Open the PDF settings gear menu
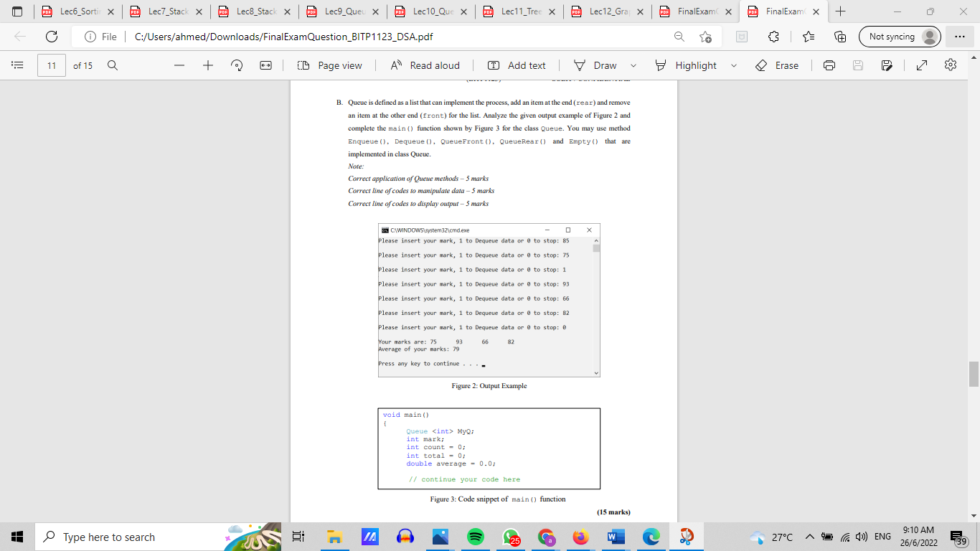The width and height of the screenshot is (980, 551). coord(950,65)
